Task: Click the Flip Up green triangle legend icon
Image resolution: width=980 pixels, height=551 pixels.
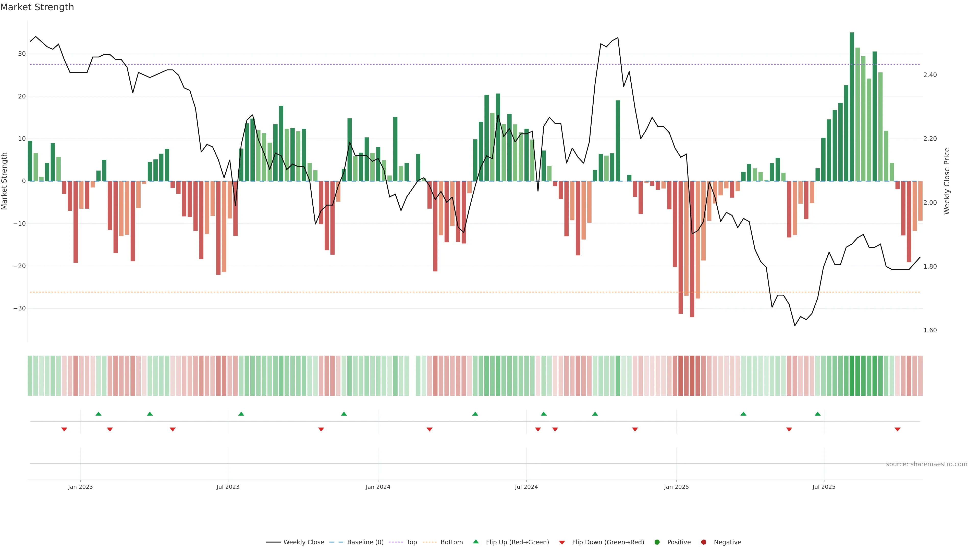Action: click(475, 542)
